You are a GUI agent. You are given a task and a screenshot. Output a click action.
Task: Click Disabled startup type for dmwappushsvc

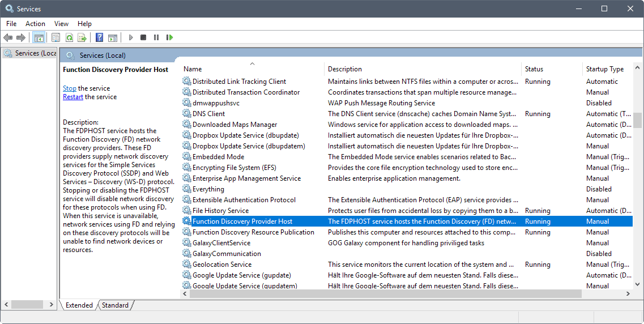[599, 103]
